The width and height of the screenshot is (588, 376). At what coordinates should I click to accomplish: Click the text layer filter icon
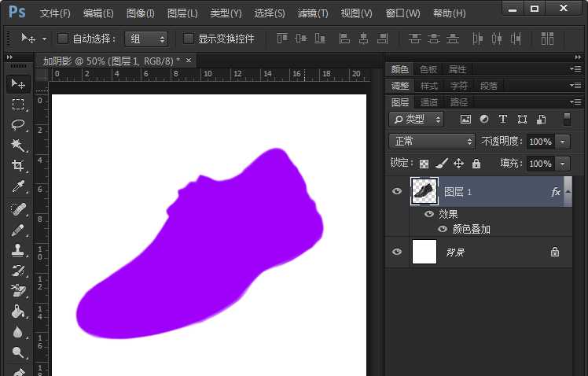pos(503,120)
